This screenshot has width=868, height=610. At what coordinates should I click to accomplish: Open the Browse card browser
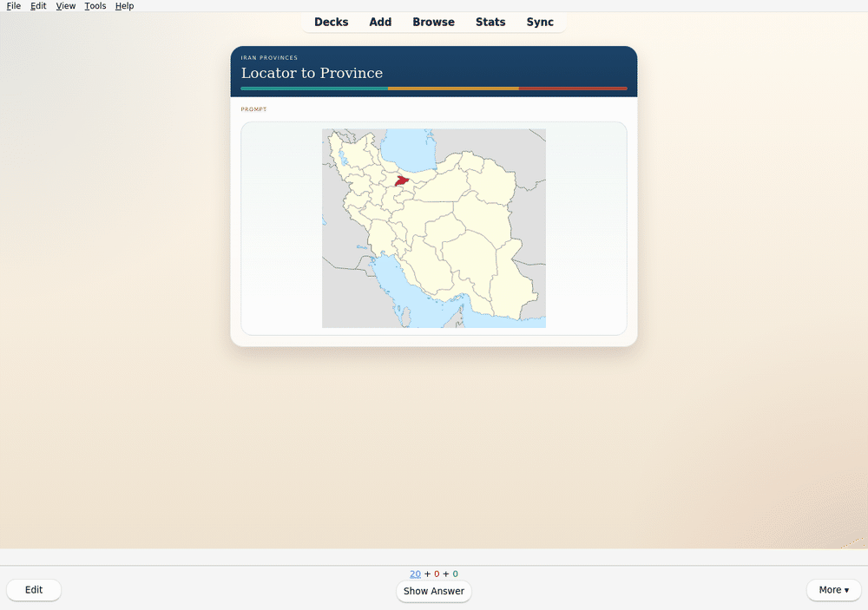433,23
